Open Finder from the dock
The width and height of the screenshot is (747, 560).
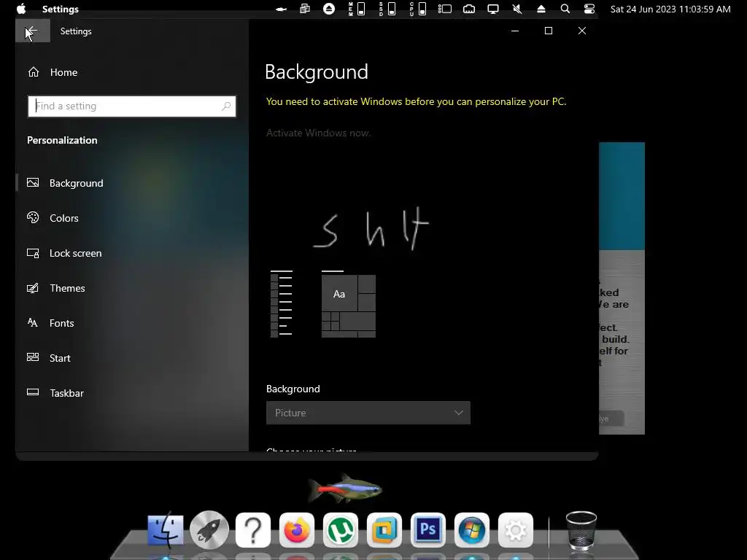(x=166, y=530)
